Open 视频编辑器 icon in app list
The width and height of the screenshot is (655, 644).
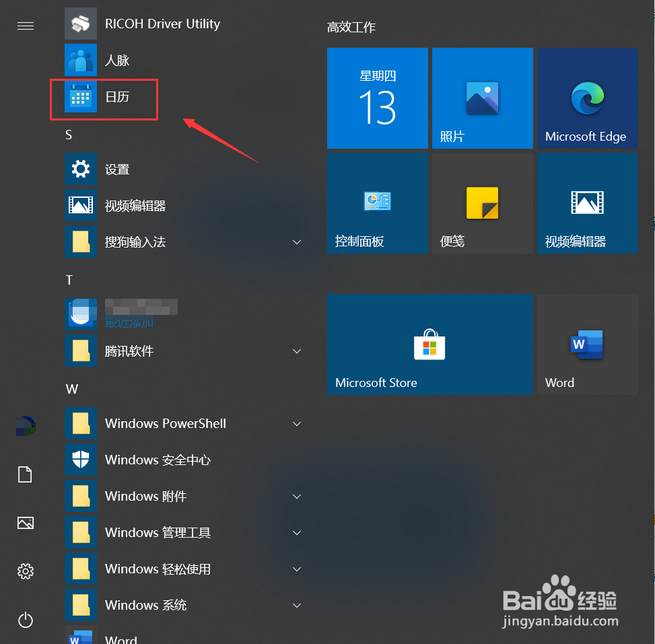click(x=81, y=205)
